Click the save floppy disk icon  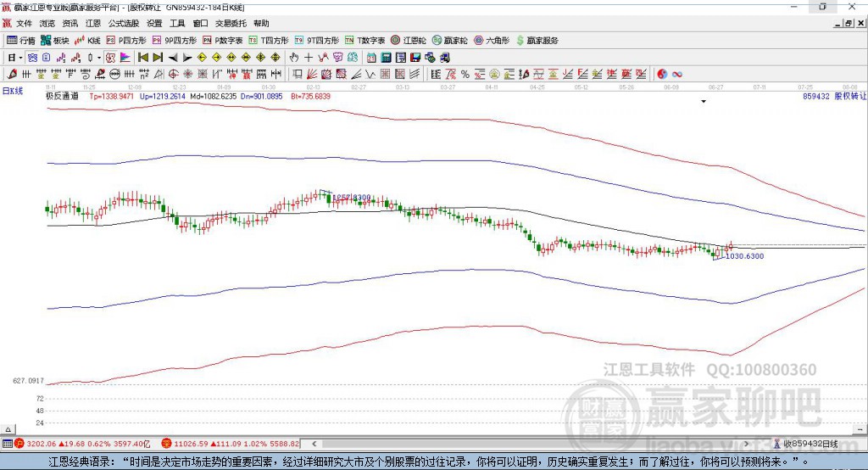(415, 58)
